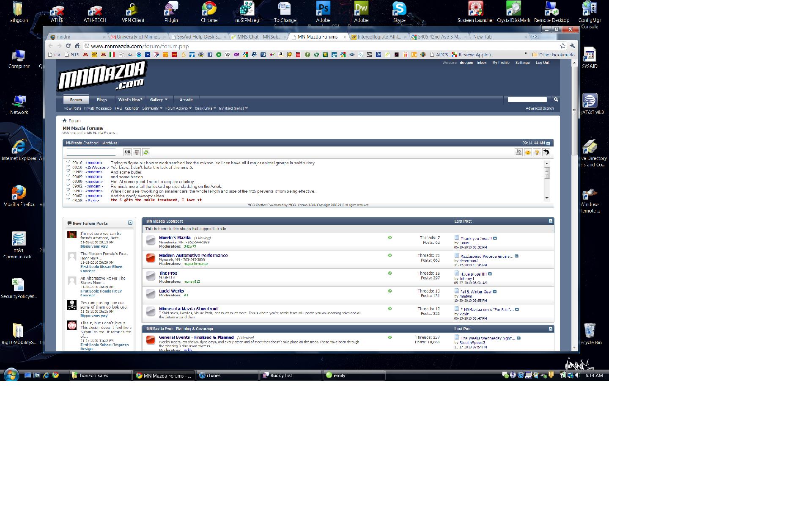Open the Other bookmarks folder
This screenshot has width=812, height=508.
[x=554, y=55]
